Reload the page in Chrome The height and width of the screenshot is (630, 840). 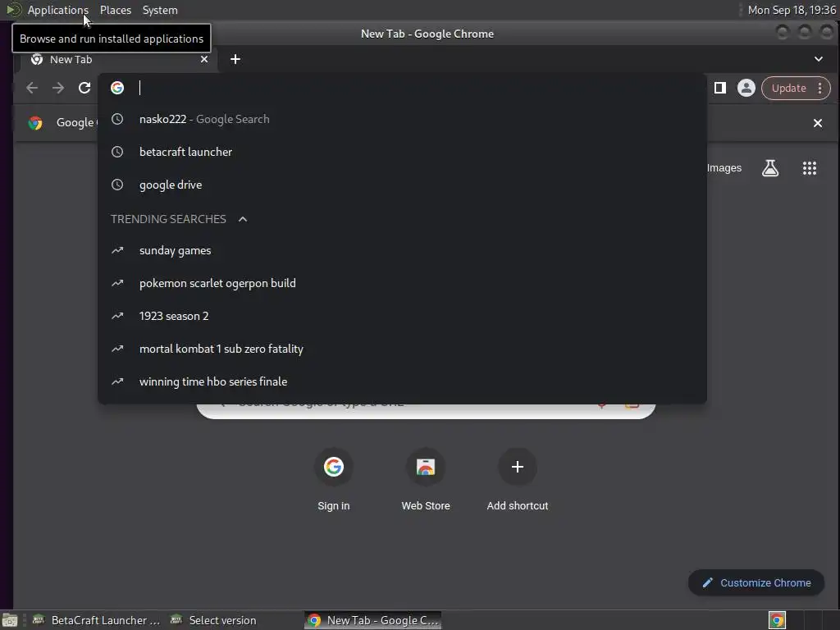84,88
